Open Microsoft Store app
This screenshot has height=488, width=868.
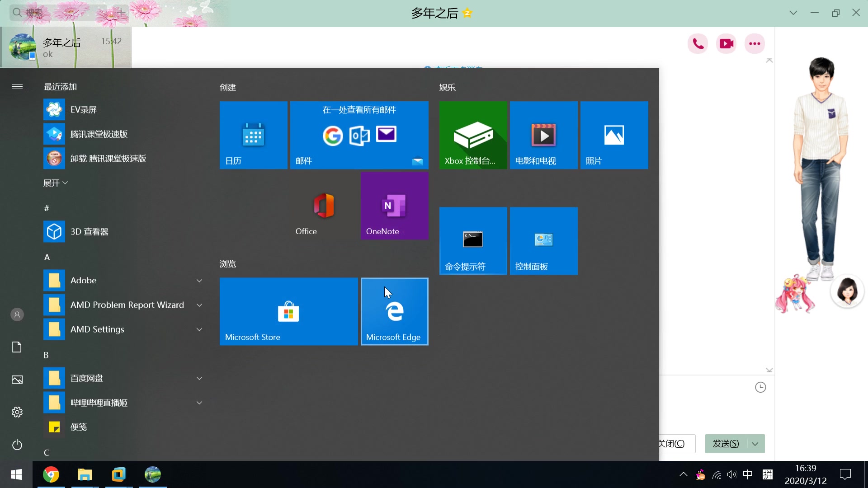(x=288, y=311)
